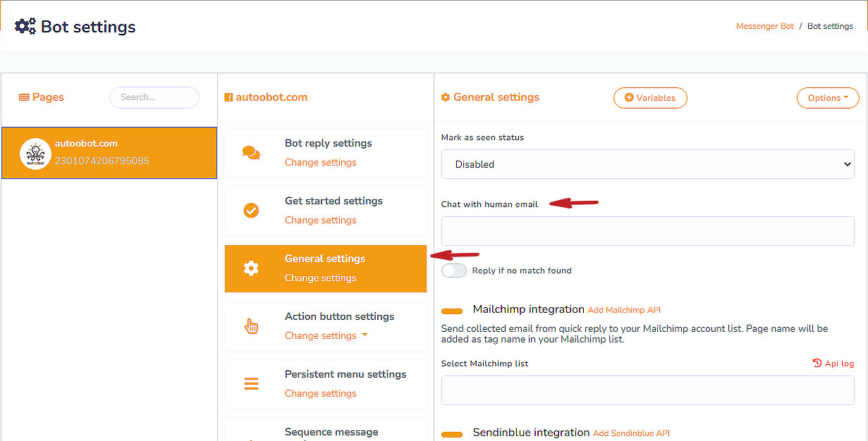The image size is (868, 441).
Task: Toggle the Reply if no match found switch
Action: pyautogui.click(x=454, y=271)
